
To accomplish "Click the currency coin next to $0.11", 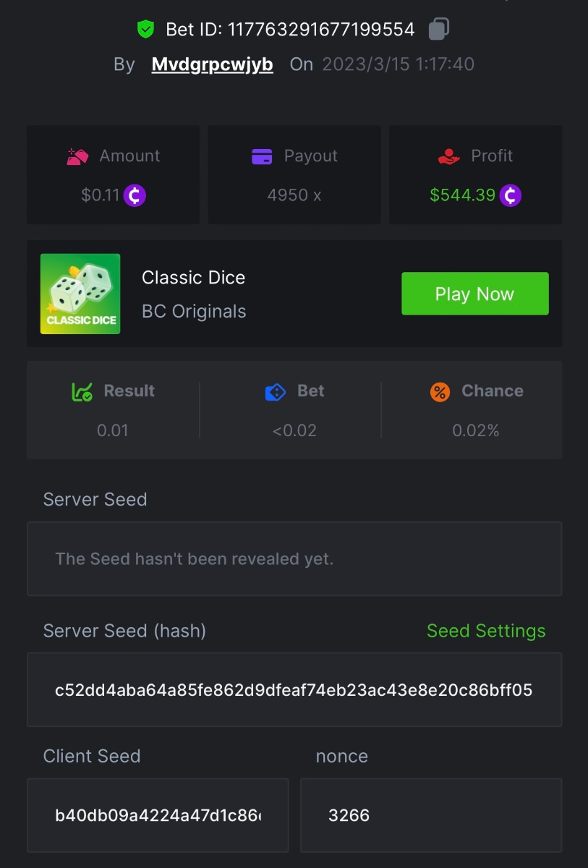I will 135,195.
